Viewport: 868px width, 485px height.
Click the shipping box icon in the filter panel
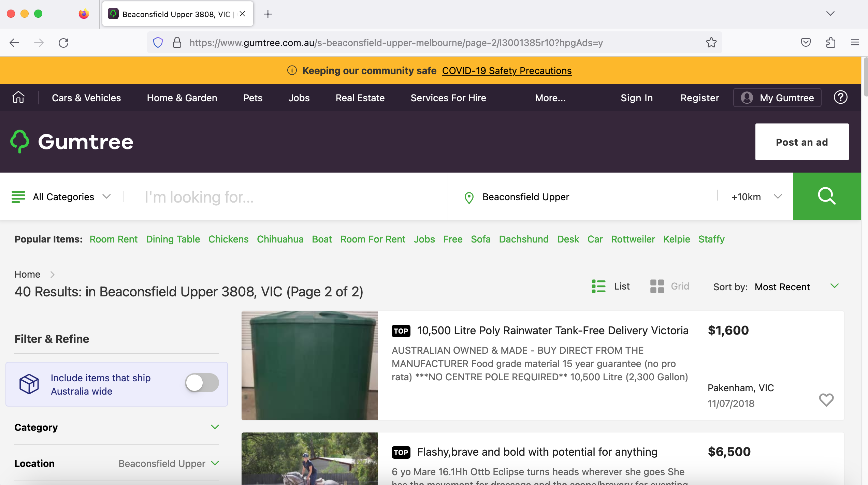tap(29, 384)
